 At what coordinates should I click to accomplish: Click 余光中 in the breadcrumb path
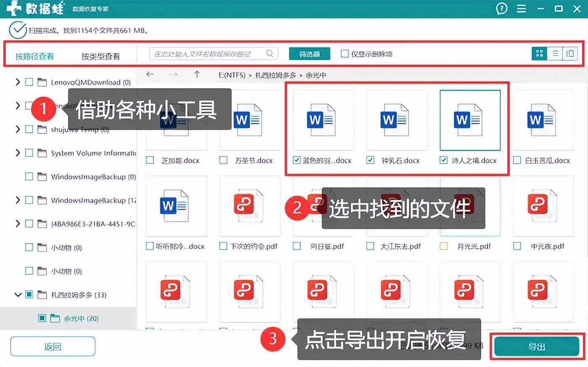(x=316, y=75)
